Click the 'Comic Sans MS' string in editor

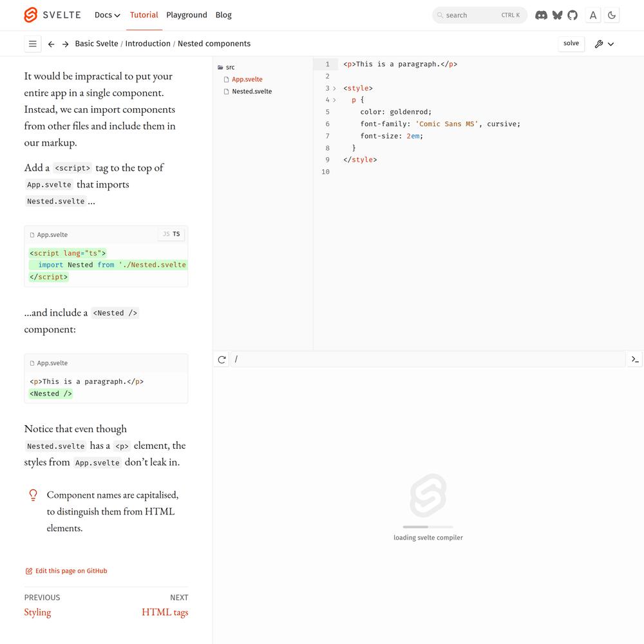click(447, 124)
